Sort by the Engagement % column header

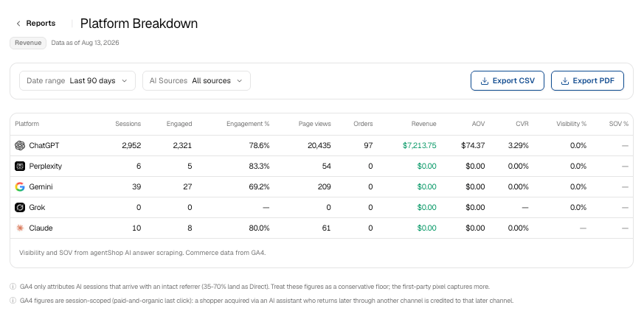pos(248,124)
